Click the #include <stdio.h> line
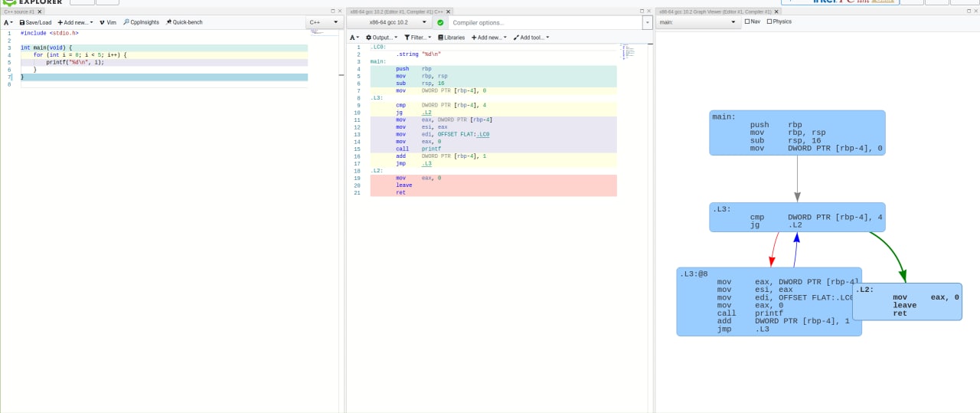Viewport: 980px width, 413px height. click(x=164, y=33)
